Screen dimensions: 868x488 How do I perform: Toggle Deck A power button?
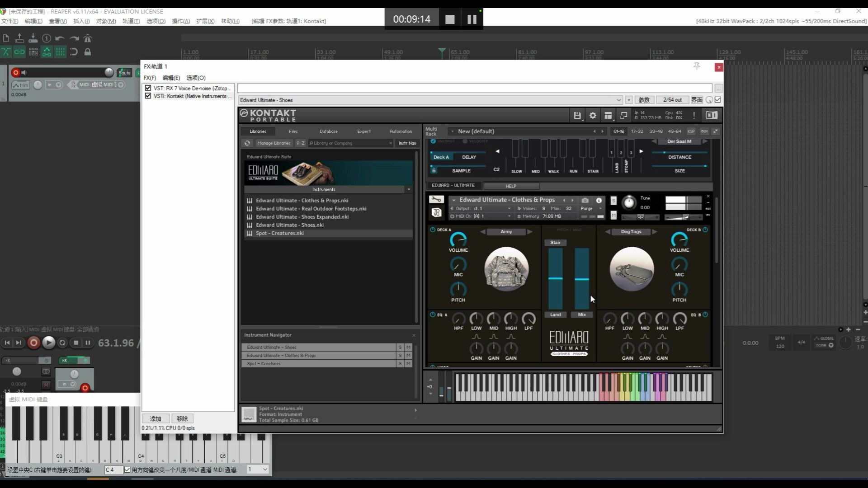click(433, 230)
